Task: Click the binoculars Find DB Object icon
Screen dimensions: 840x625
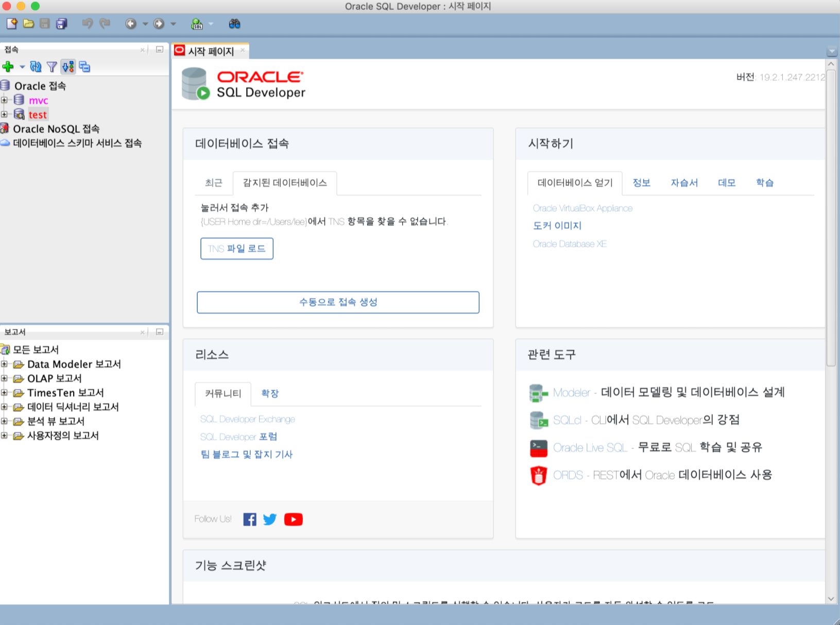Action: click(x=234, y=24)
